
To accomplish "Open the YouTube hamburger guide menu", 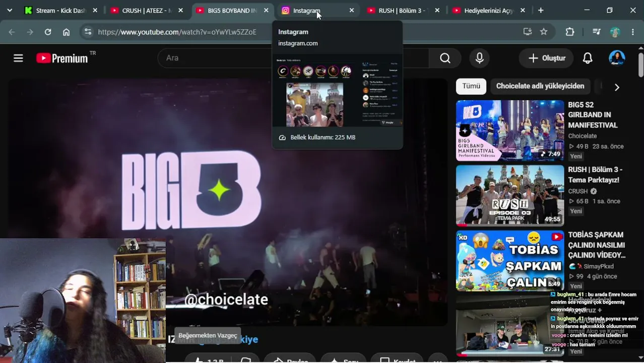I will (18, 58).
